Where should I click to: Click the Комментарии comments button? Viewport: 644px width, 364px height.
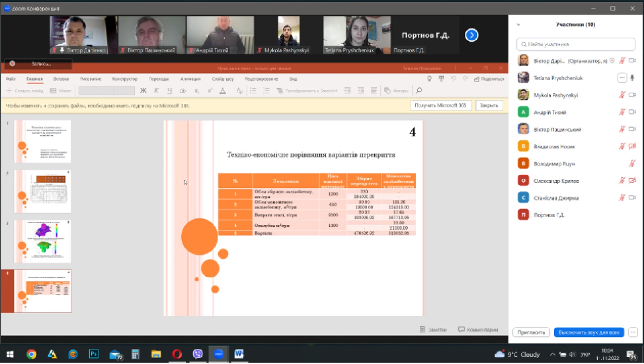(x=478, y=329)
